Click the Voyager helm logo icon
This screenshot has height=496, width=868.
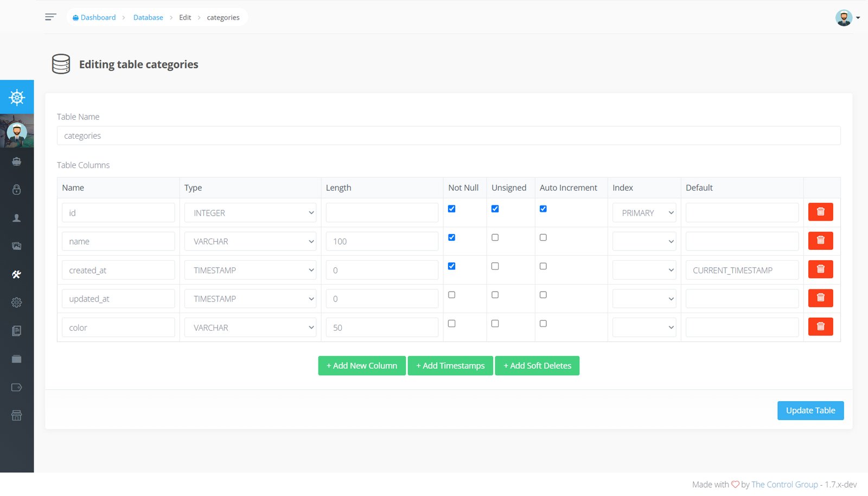click(17, 97)
